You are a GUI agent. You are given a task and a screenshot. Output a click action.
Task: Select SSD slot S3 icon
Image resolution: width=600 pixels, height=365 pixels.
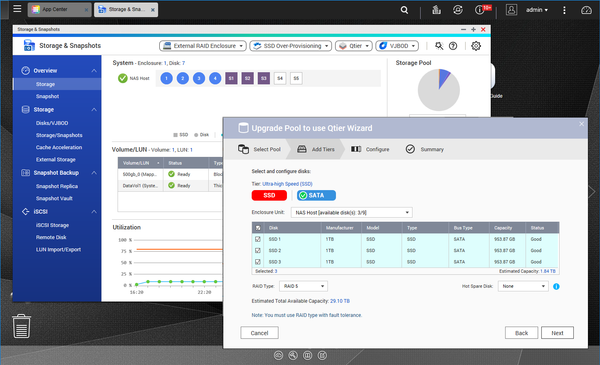[264, 78]
